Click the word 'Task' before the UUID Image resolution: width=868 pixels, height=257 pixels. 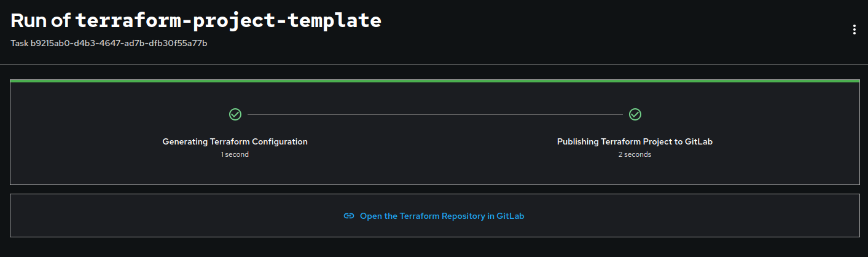20,43
